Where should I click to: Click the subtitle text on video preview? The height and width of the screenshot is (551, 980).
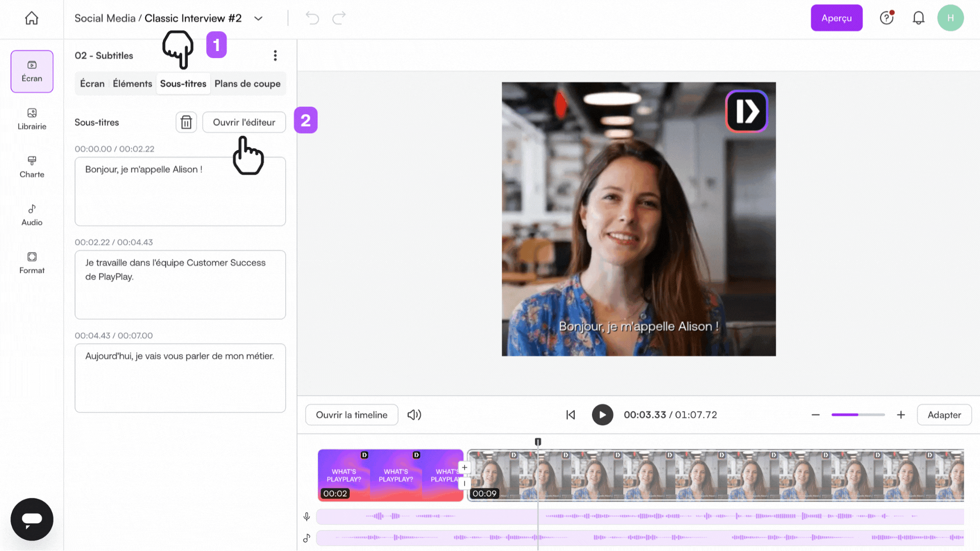coord(639,327)
